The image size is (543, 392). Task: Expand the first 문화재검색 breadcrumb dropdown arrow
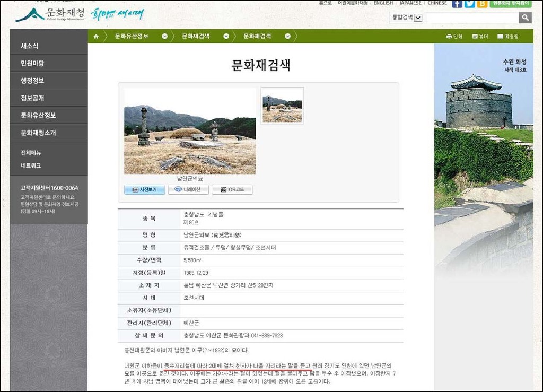click(x=226, y=37)
